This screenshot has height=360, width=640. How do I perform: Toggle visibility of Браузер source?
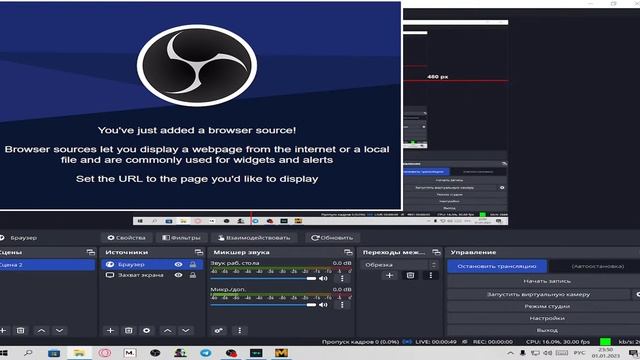click(178, 264)
